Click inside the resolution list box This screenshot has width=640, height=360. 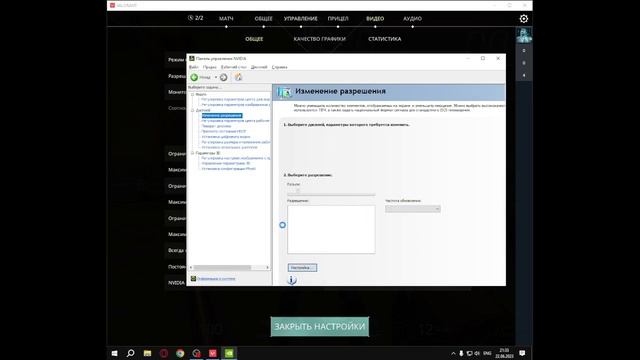331,229
